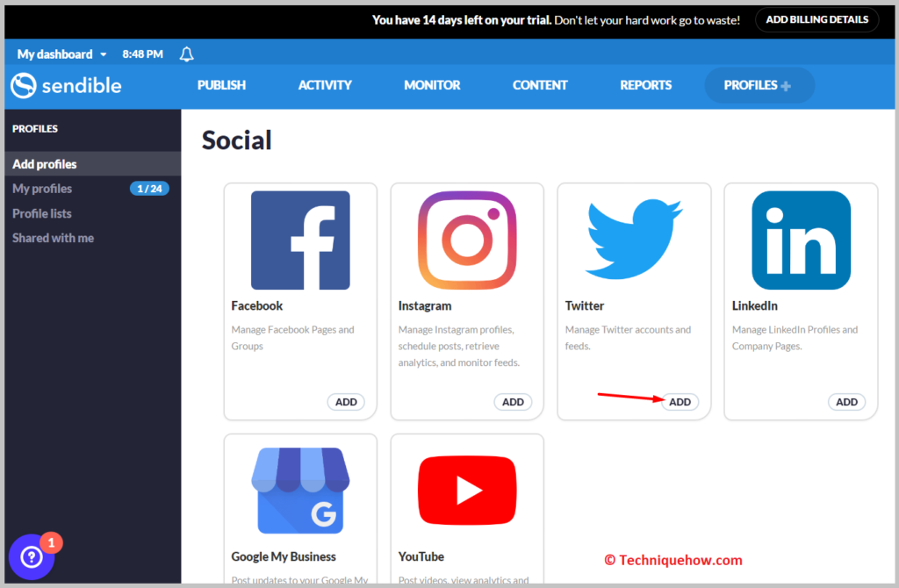This screenshot has height=588, width=899.
Task: Click the Facebook logo thumbnail
Action: click(300, 240)
